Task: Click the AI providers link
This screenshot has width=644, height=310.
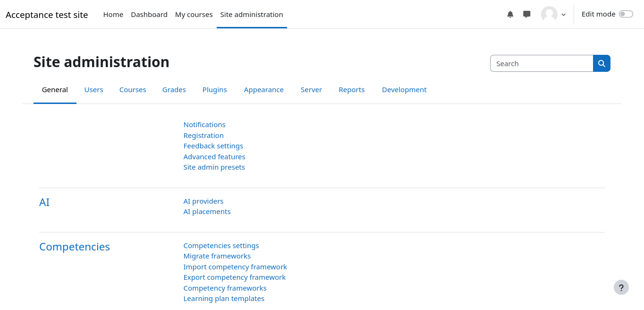Action: (x=203, y=201)
